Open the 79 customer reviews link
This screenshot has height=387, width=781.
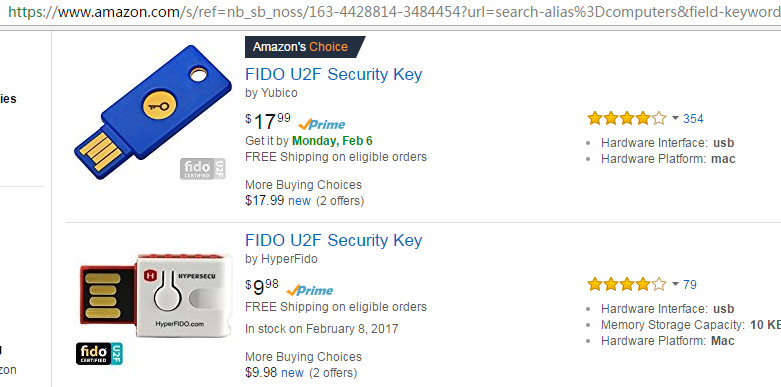click(x=689, y=284)
